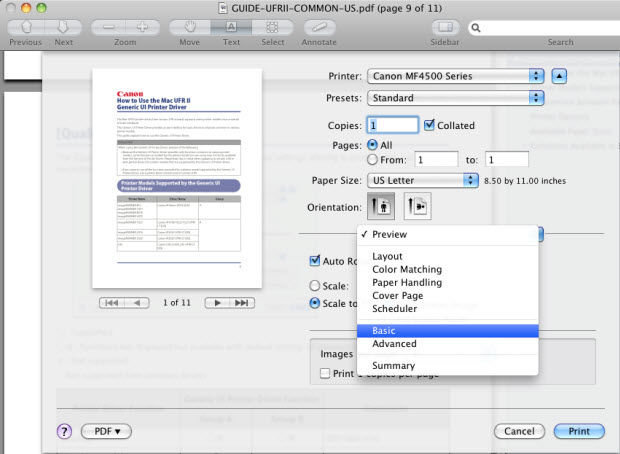The image size is (620, 454).
Task: Click the Search magnifier icon
Action: [x=476, y=28]
